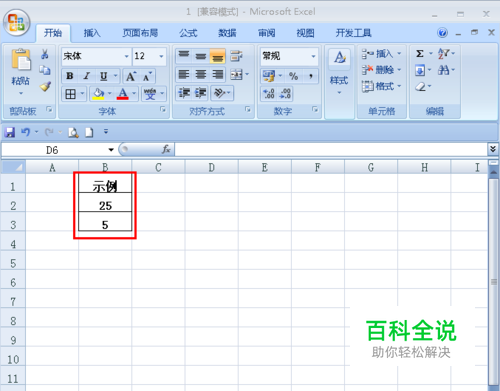
Task: Click the Insert Function fx button
Action: (x=166, y=149)
